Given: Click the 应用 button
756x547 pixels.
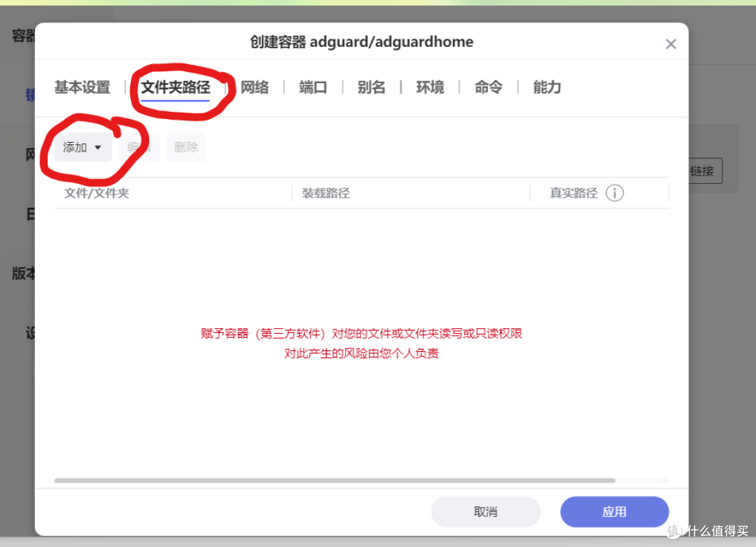Looking at the screenshot, I should 615,511.
